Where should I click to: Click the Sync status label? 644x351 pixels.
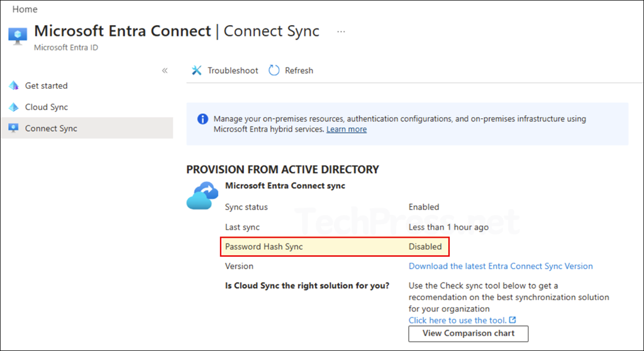pyautogui.click(x=247, y=207)
